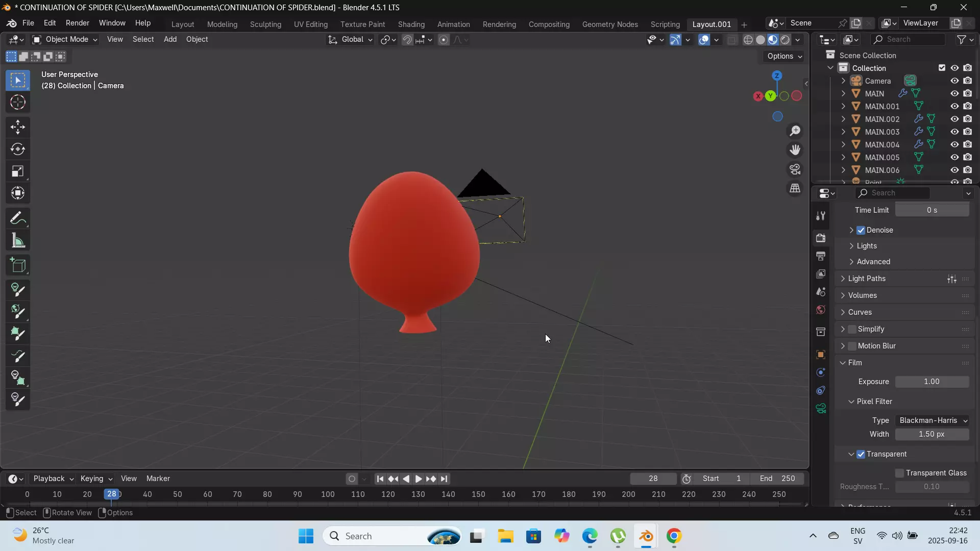Open the Object Data camera properties tab
980x551 pixels.
(x=821, y=409)
